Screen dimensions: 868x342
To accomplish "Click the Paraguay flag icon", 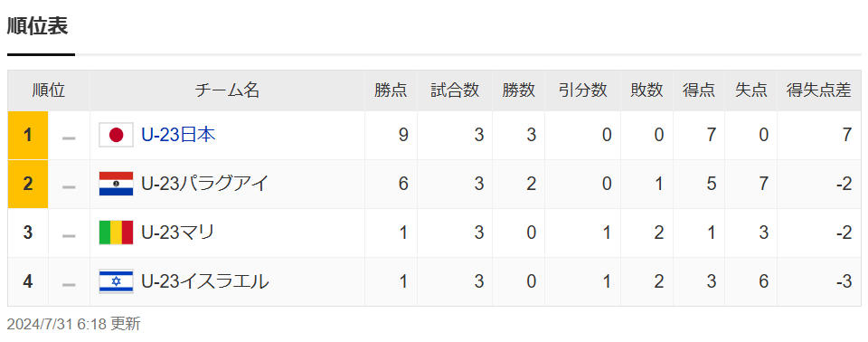I will pyautogui.click(x=117, y=184).
